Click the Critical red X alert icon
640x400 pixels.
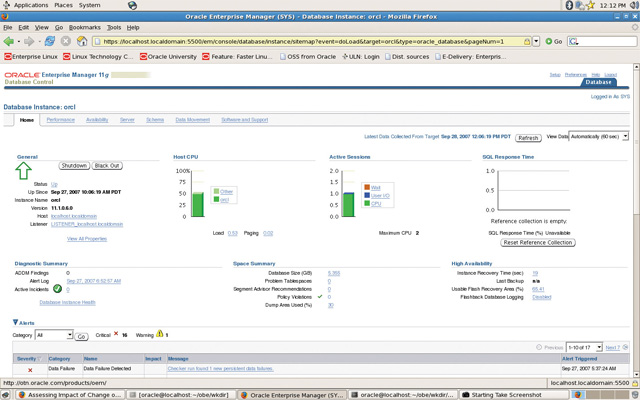pos(116,334)
